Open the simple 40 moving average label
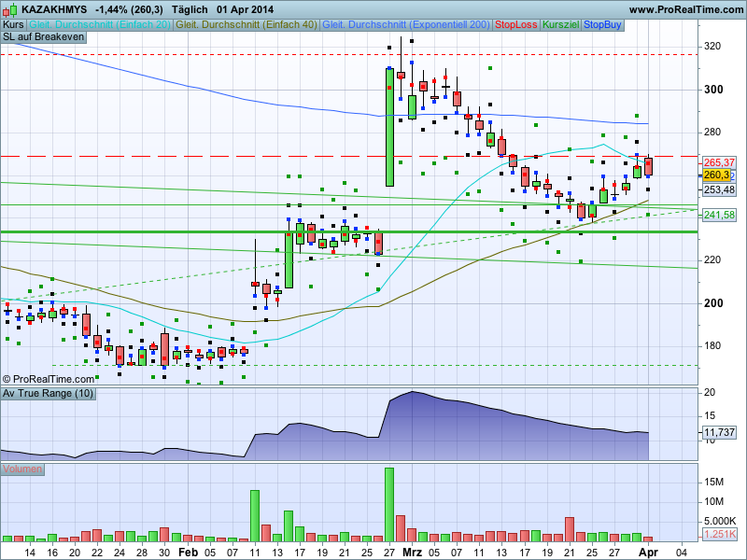 [247, 23]
